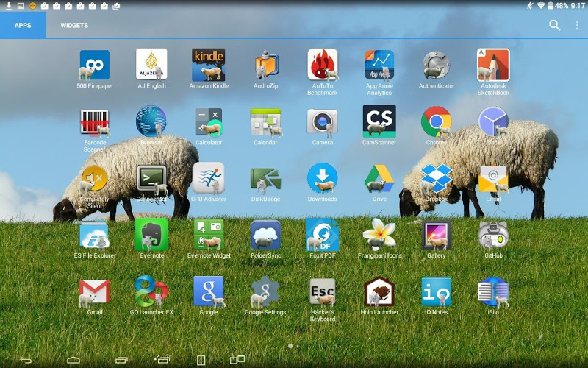Screen dimensions: 588x368
Task: Launch Chrome browser
Action: [x=436, y=121]
